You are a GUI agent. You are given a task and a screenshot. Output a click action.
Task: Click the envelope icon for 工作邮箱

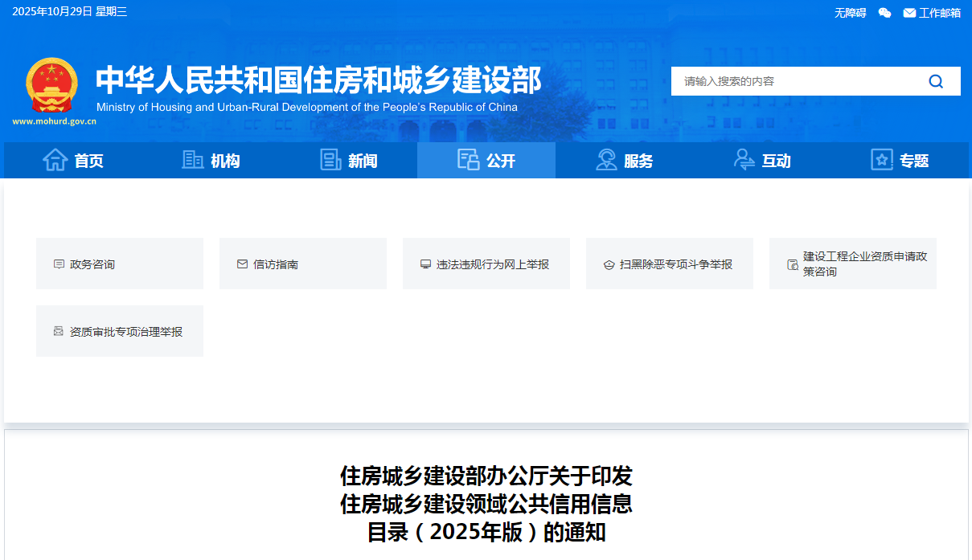(909, 13)
